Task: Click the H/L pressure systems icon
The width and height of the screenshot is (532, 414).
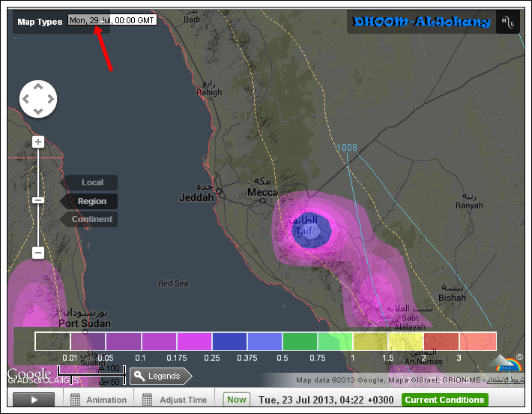Action: click(507, 22)
